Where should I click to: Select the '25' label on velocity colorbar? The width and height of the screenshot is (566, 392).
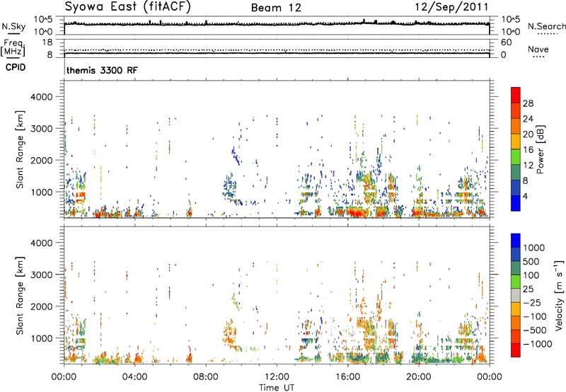pos(529,289)
